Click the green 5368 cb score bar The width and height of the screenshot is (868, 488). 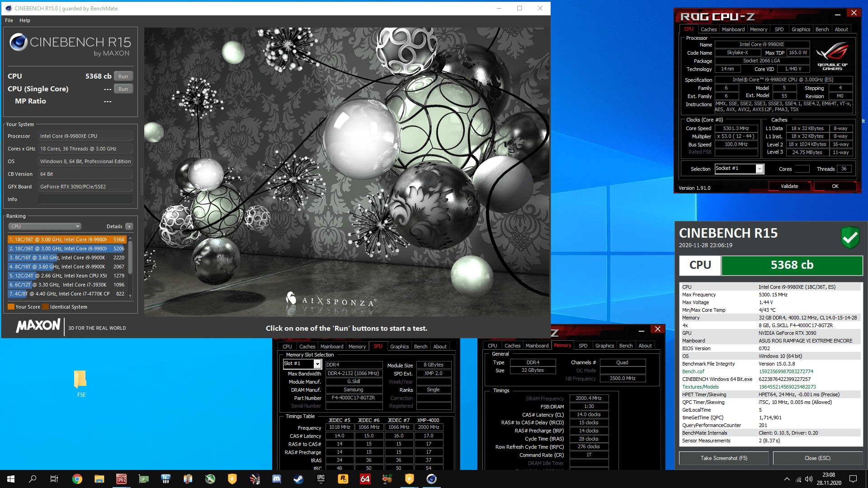792,265
